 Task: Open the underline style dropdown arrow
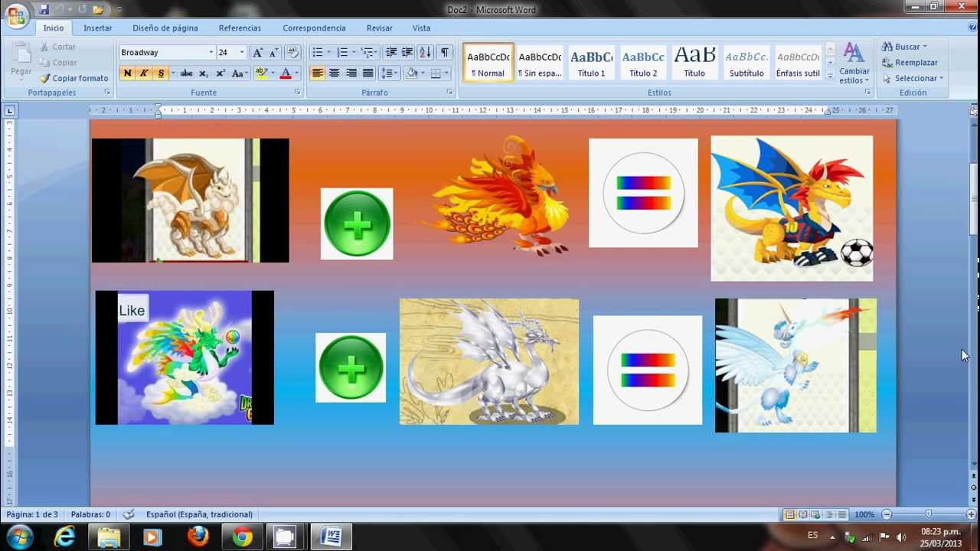(x=173, y=73)
